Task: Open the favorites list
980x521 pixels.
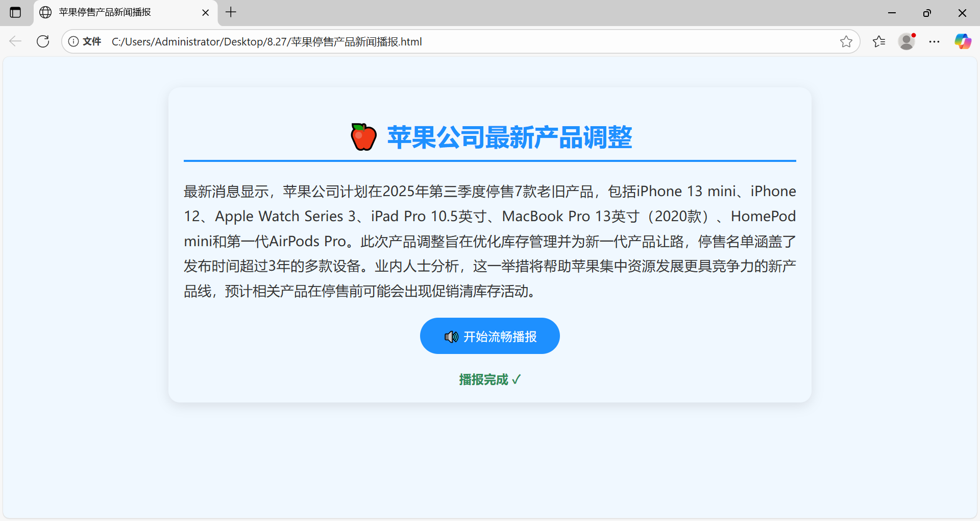Action: tap(879, 41)
